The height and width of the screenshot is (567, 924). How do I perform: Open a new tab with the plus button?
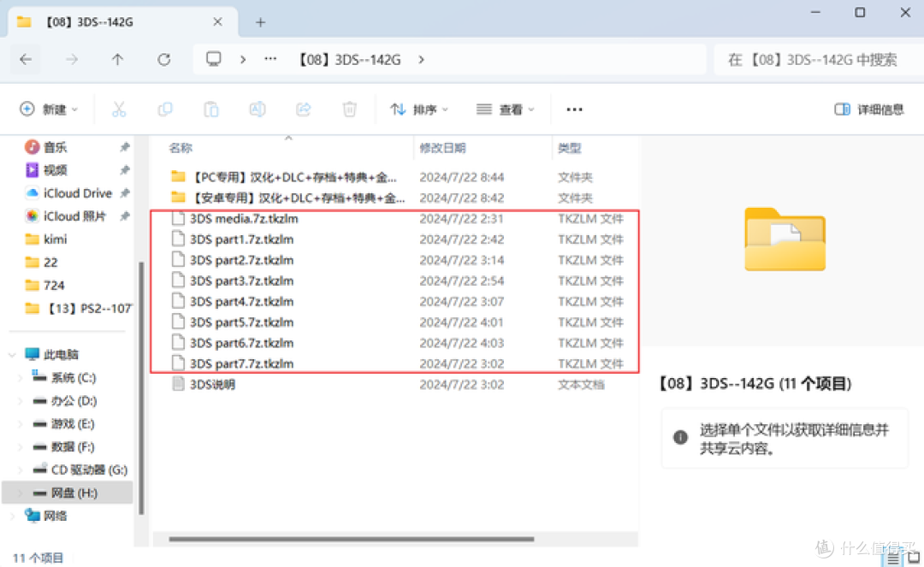259,21
